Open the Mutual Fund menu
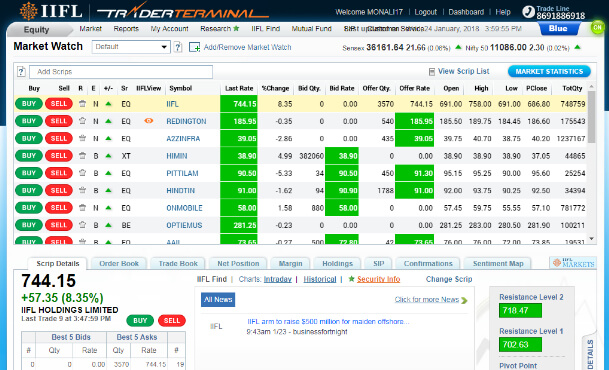The width and height of the screenshot is (609, 370). tap(311, 29)
